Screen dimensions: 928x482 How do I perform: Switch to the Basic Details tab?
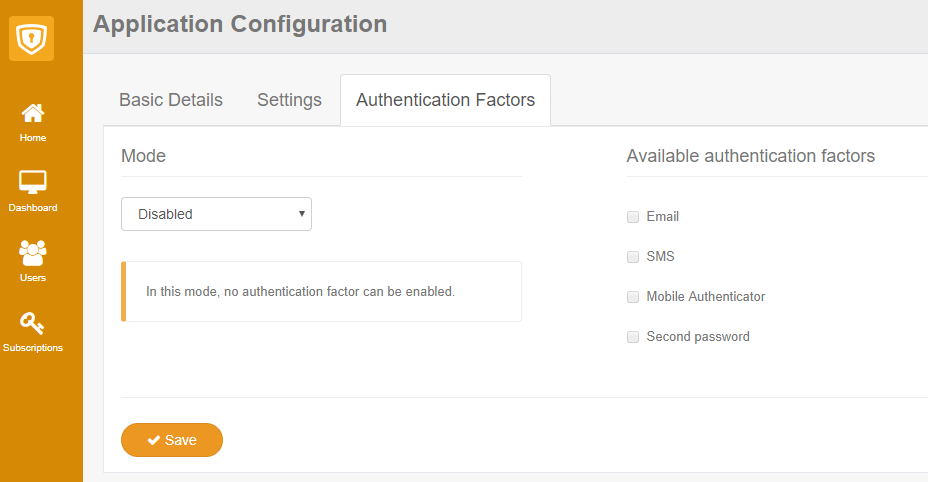coord(171,100)
